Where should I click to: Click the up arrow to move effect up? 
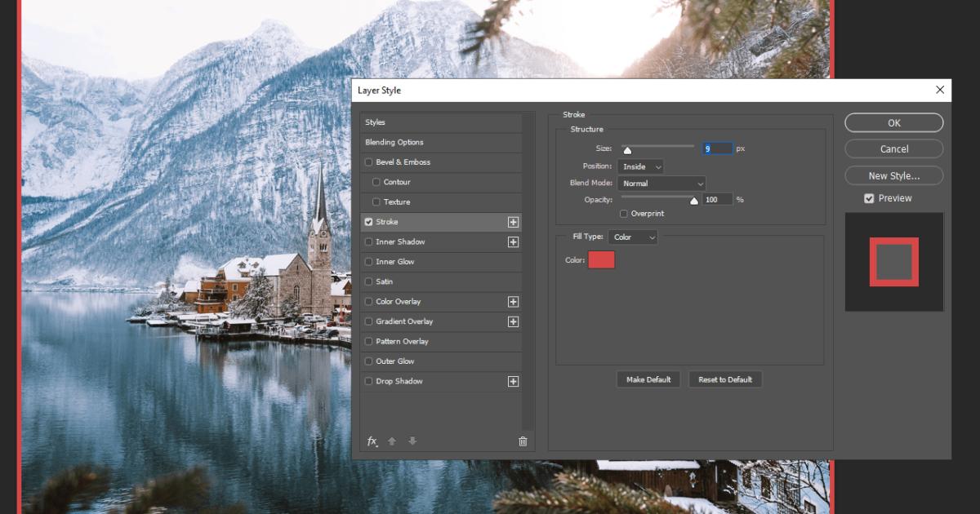point(392,441)
